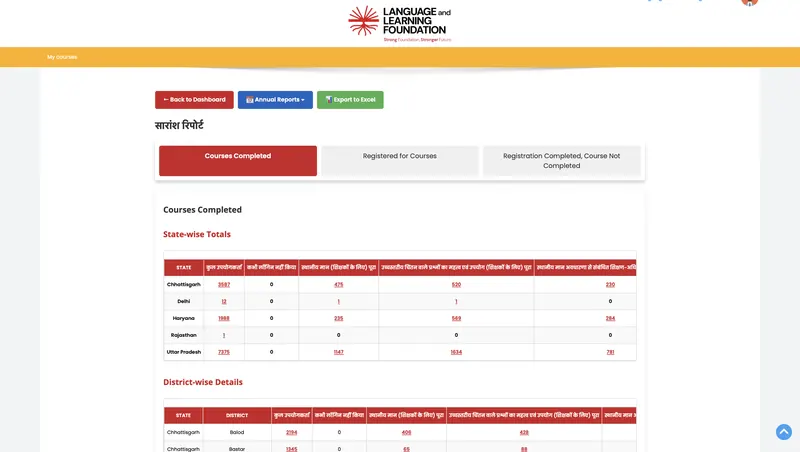Image resolution: width=800 pixels, height=452 pixels.
Task: Open Uttar Pradesh value 781 link
Action: [610, 352]
